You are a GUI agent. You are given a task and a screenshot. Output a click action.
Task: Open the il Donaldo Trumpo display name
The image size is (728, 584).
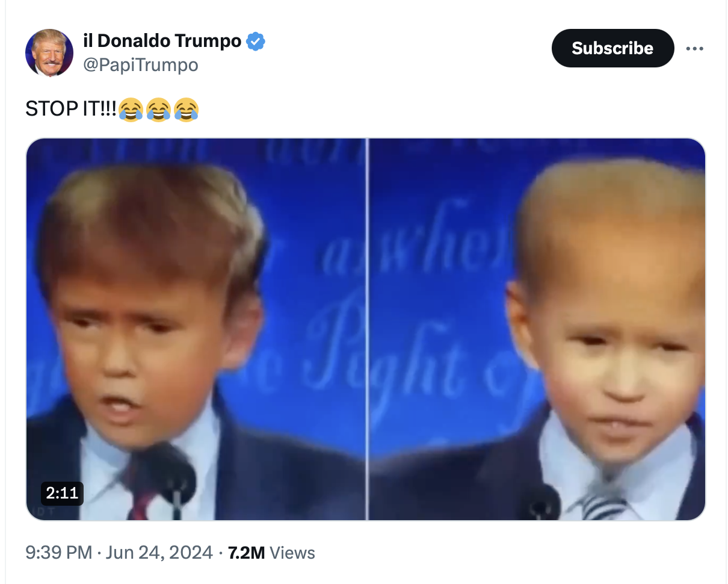[x=162, y=42]
